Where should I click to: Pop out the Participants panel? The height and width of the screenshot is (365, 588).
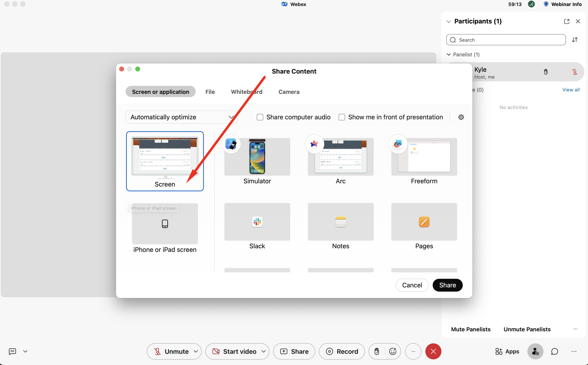coord(567,21)
